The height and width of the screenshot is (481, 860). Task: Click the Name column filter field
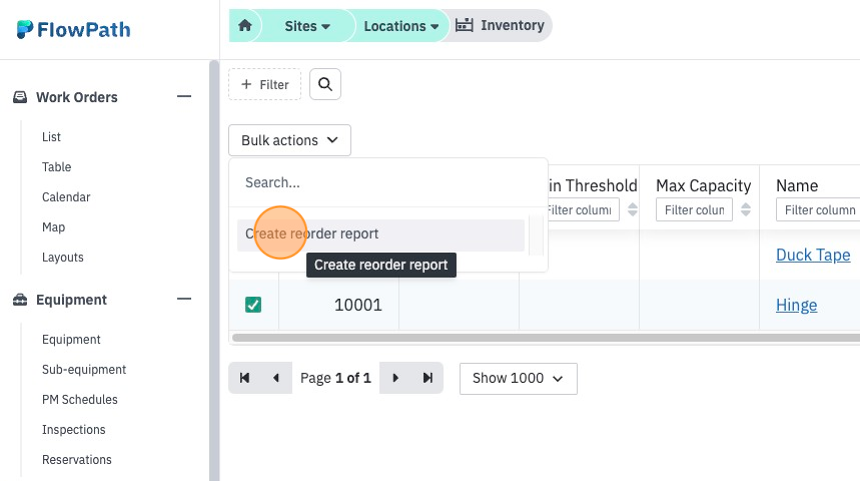coord(818,210)
